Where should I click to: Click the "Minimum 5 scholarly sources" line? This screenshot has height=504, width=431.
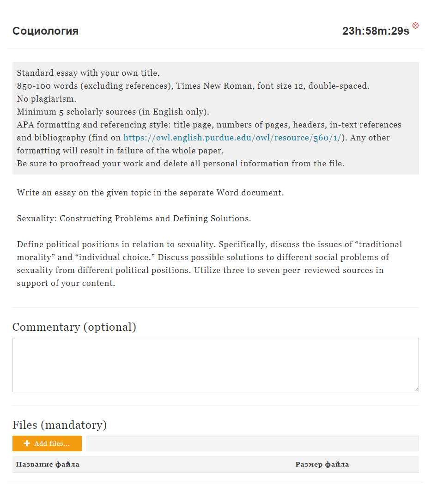coord(113,112)
